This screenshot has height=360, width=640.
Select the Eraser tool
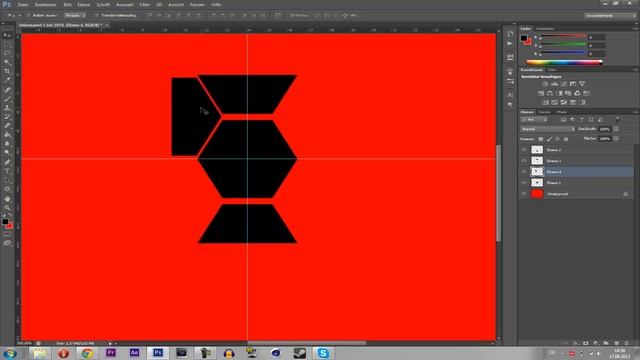[x=7, y=126]
